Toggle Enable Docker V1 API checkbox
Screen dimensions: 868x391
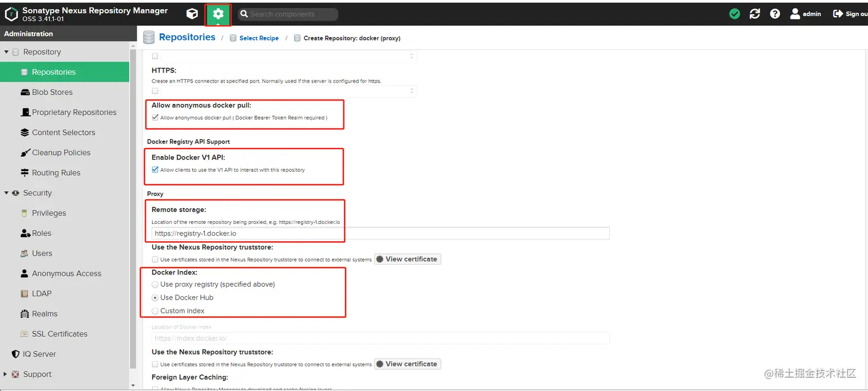click(x=155, y=170)
